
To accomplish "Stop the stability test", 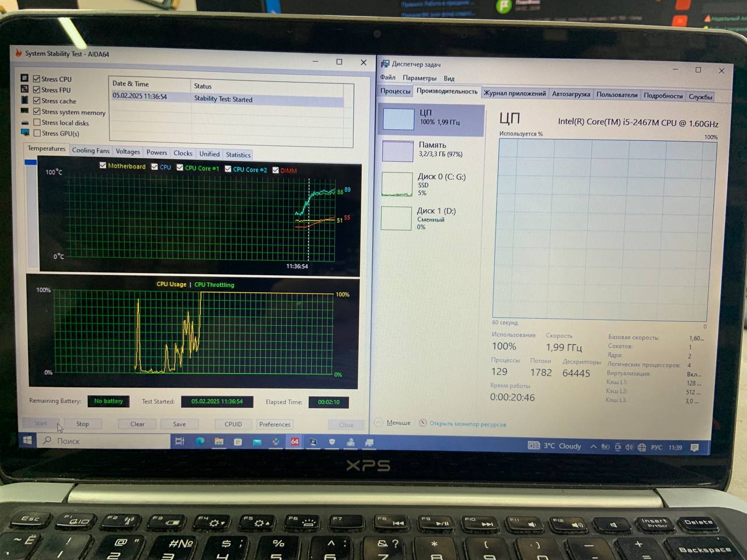I will (83, 423).
